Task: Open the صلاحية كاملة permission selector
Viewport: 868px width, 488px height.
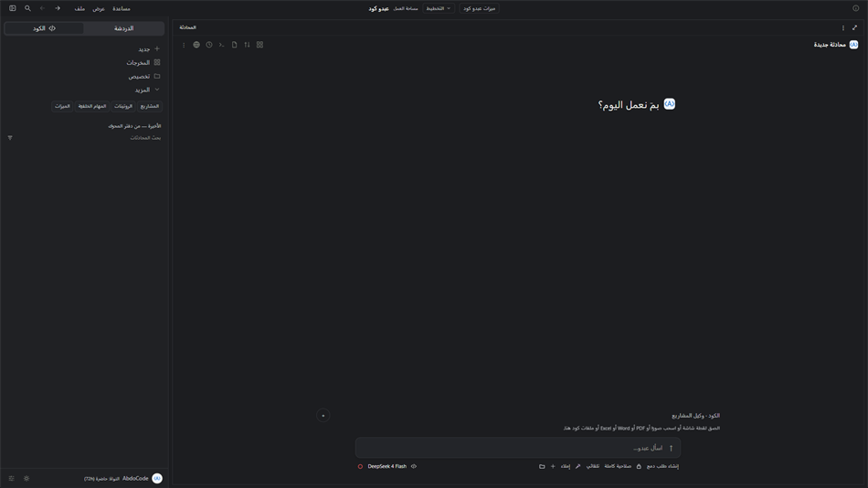Action: click(618, 466)
